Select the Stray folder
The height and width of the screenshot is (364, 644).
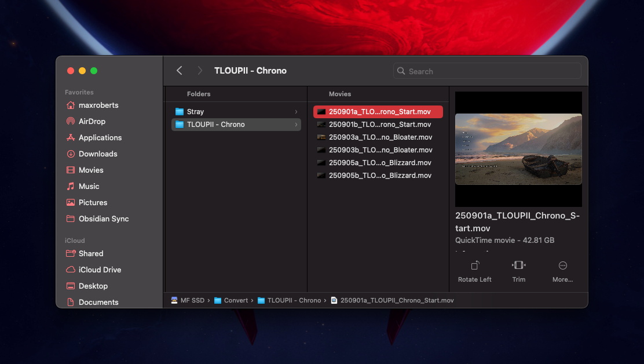195,112
